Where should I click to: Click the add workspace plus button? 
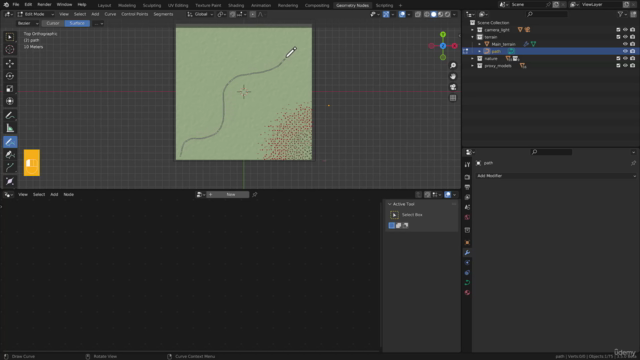[400, 5]
